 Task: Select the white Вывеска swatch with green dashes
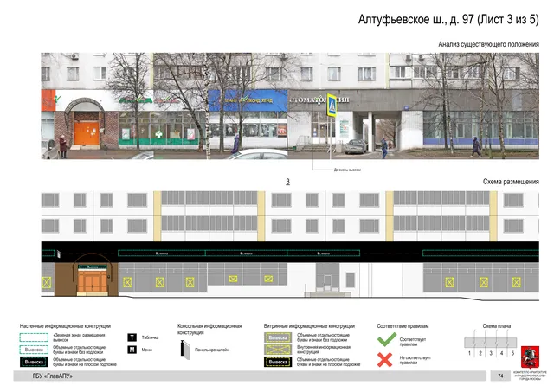click(x=34, y=350)
